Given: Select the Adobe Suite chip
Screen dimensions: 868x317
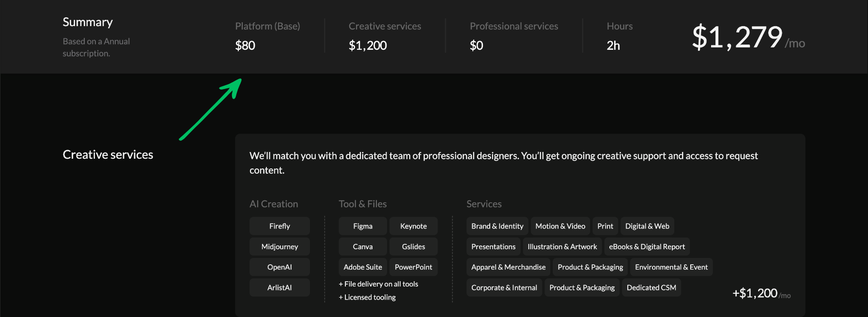Looking at the screenshot, I should coord(363,267).
